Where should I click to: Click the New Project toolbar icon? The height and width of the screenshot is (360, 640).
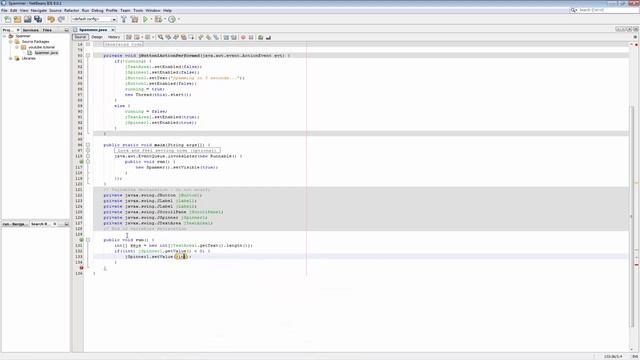[x=17, y=19]
